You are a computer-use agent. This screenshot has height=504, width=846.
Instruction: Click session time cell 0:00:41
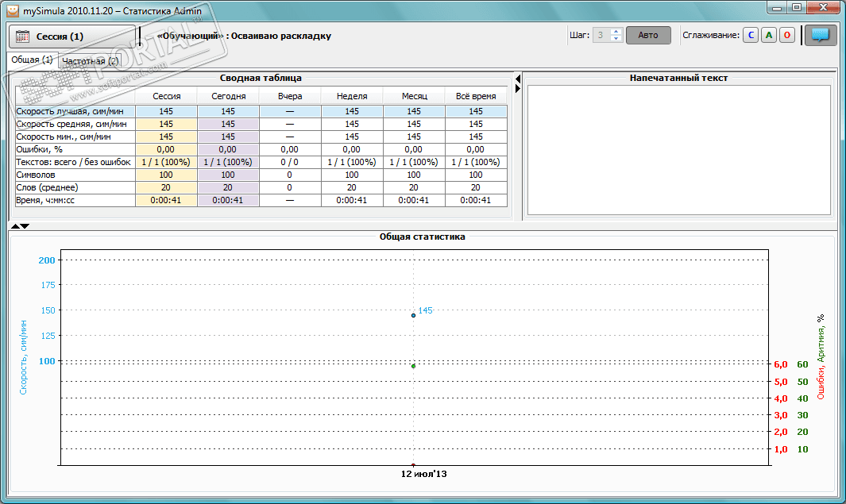(x=166, y=200)
